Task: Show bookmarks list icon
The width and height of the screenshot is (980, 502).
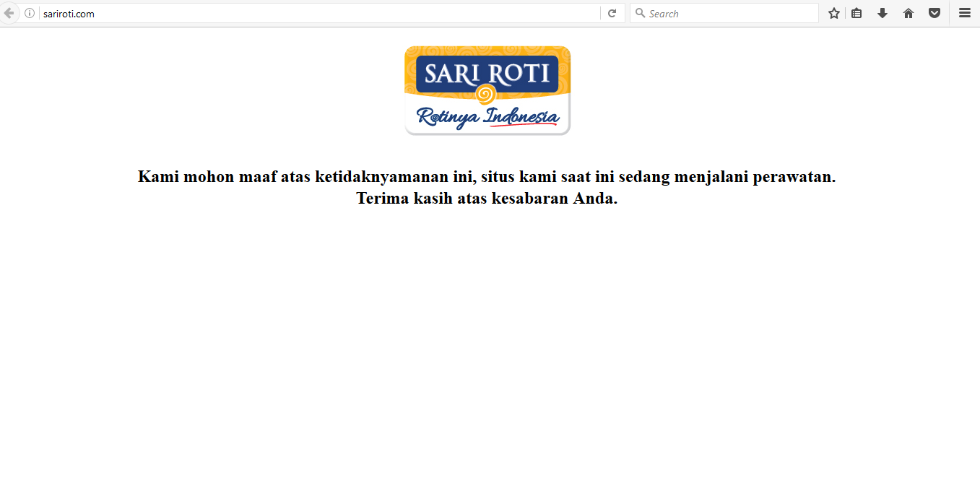Action: click(857, 13)
